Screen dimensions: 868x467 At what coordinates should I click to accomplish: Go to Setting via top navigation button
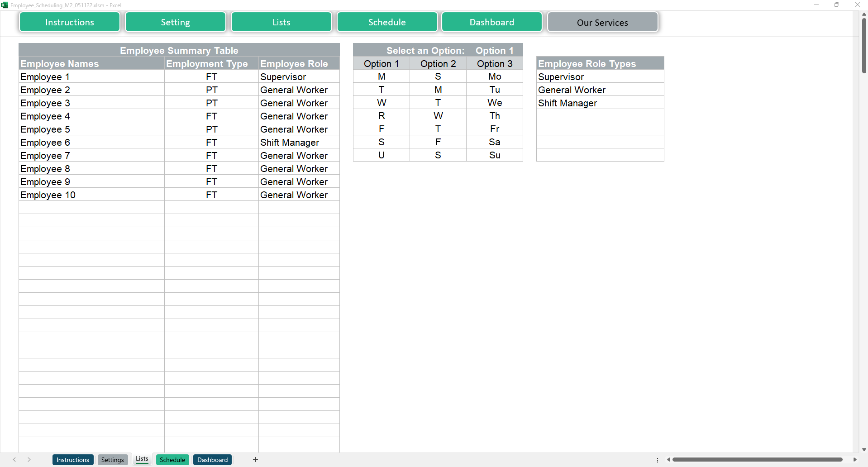click(x=175, y=23)
